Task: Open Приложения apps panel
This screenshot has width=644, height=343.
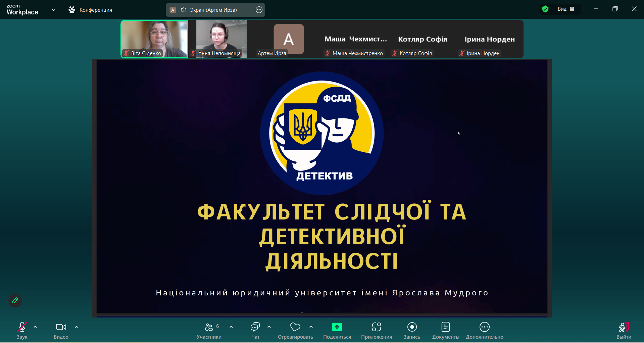Action: pos(377,331)
